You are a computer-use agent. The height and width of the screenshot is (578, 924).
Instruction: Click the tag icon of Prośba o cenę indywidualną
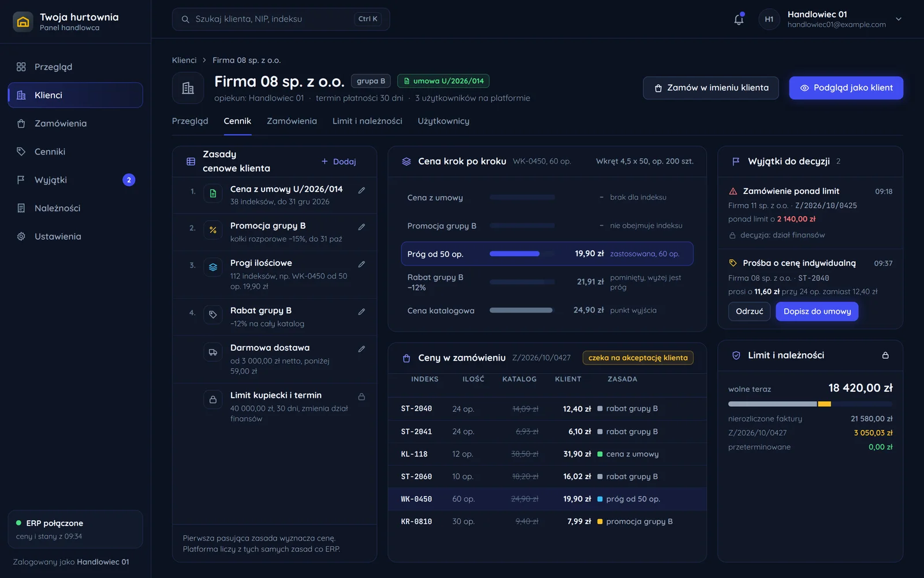(733, 263)
